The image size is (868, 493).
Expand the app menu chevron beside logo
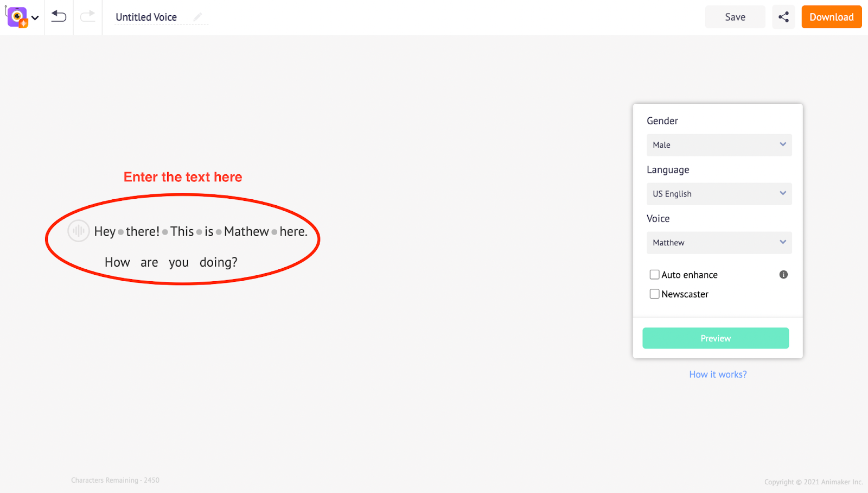tap(35, 18)
